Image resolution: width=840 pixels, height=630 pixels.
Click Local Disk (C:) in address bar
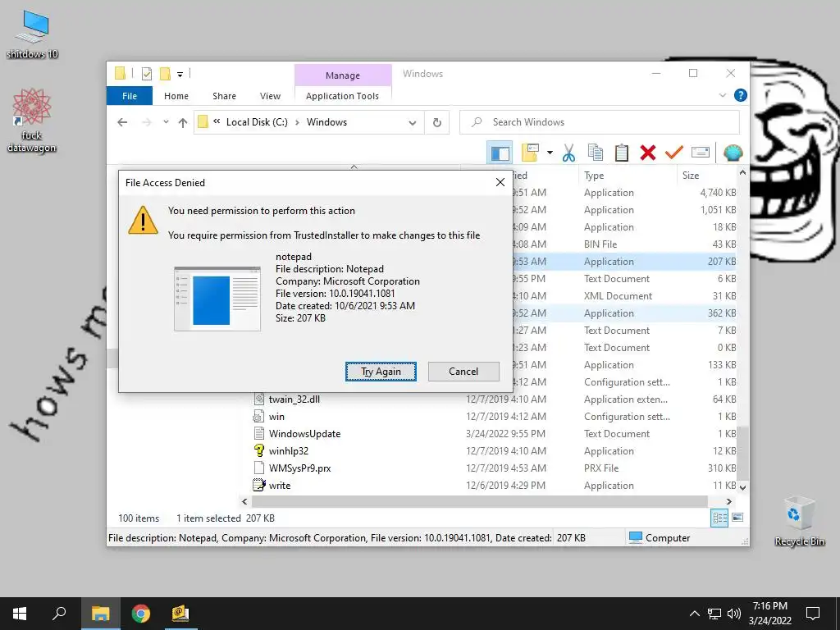[x=257, y=122]
